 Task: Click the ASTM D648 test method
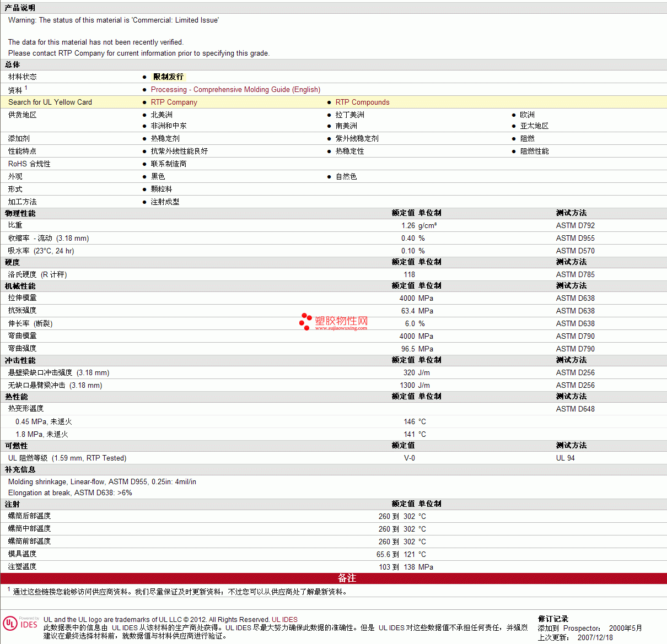[575, 409]
